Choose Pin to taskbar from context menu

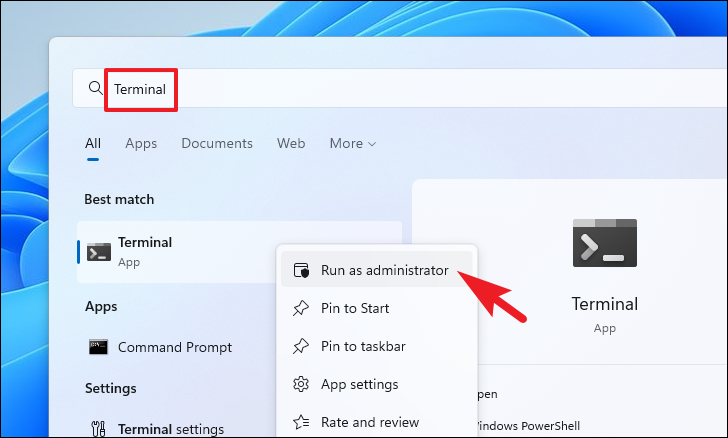(377, 346)
